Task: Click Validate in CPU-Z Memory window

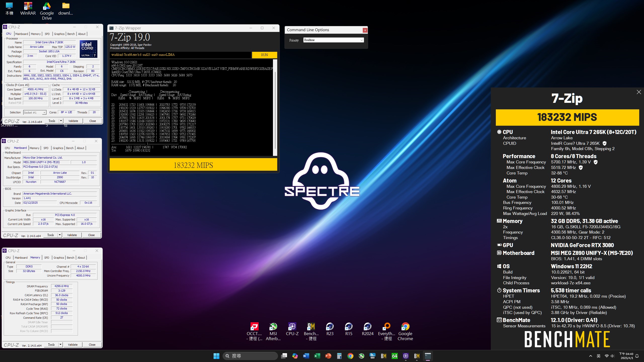Action: click(x=73, y=345)
